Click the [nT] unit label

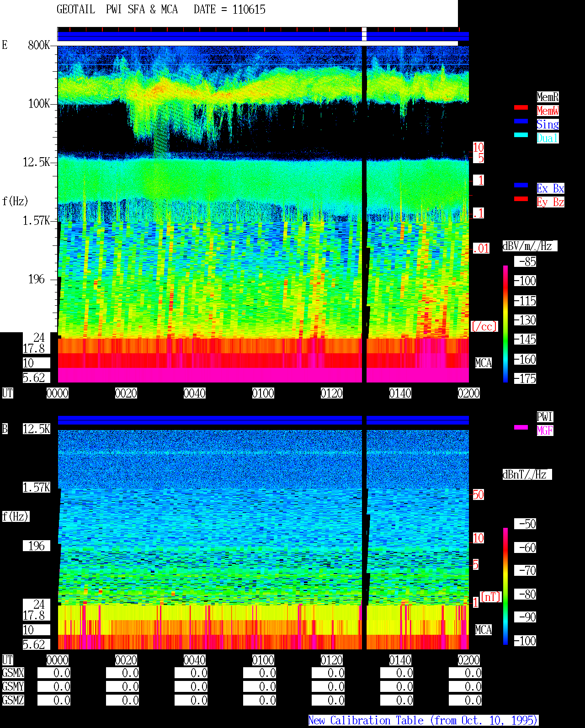click(x=490, y=597)
